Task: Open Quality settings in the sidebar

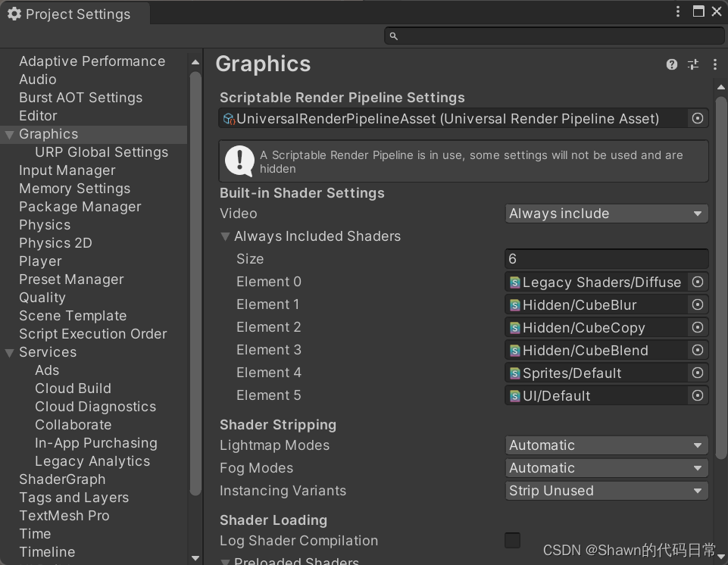Action: pos(42,298)
